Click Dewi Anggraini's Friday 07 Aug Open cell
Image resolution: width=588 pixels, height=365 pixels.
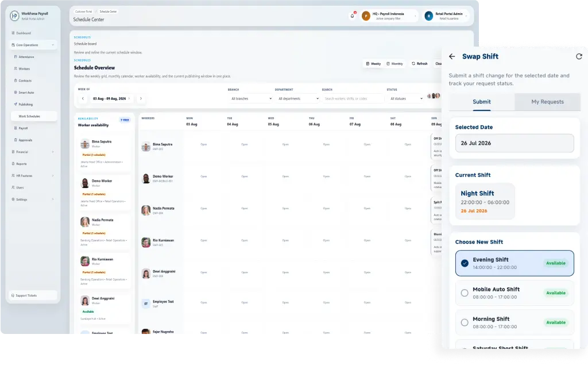tap(367, 272)
